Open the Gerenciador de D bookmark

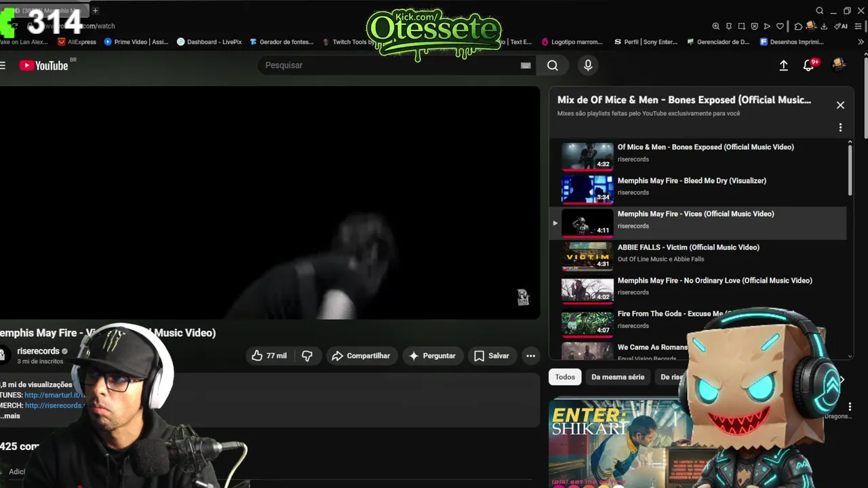click(718, 42)
